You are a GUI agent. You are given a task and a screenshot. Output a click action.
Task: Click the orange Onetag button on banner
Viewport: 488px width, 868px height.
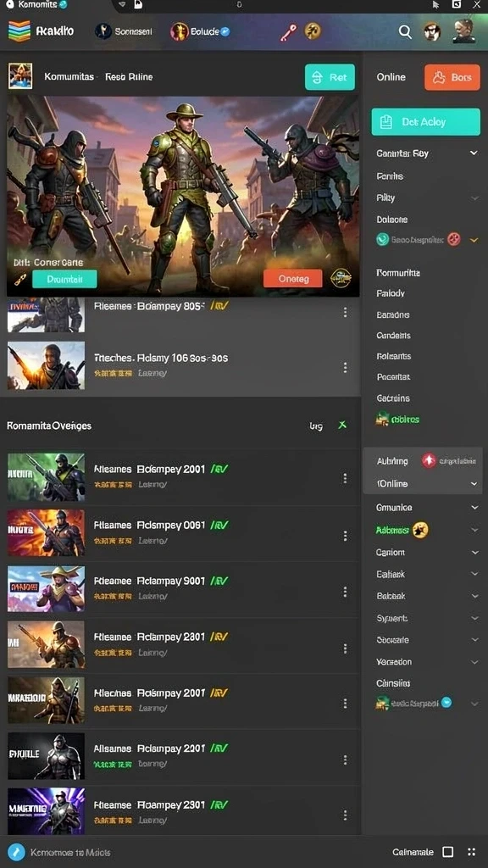pos(292,278)
